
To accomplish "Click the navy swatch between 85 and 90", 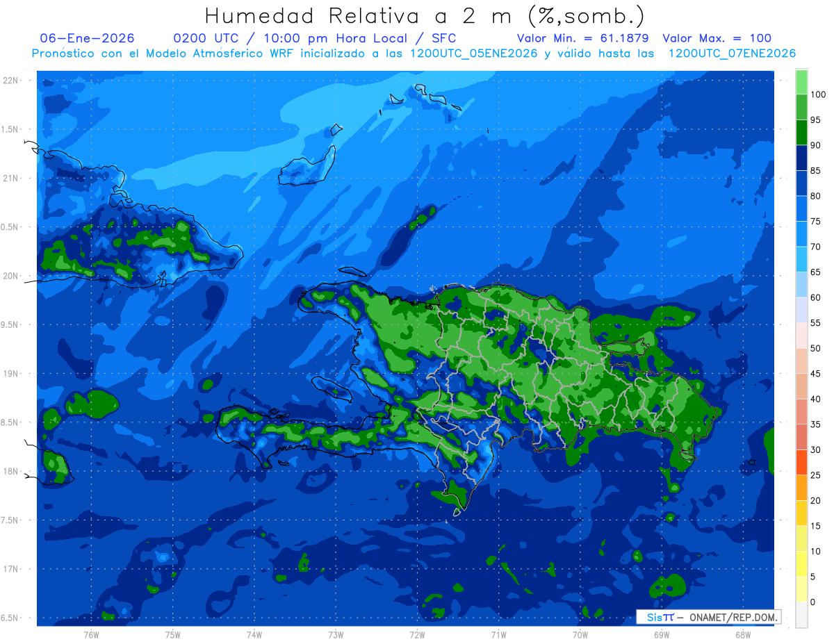I will click(x=801, y=158).
